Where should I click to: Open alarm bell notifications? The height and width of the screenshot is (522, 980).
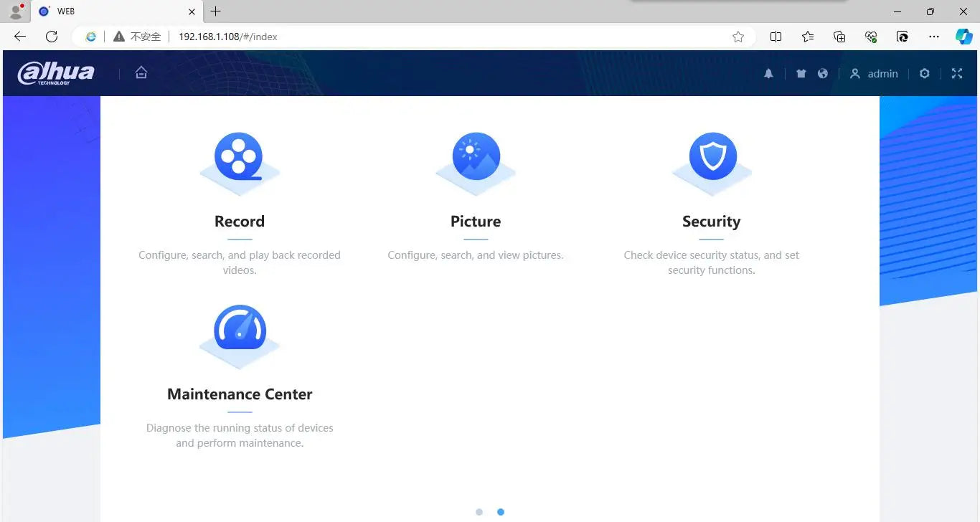pyautogui.click(x=768, y=74)
